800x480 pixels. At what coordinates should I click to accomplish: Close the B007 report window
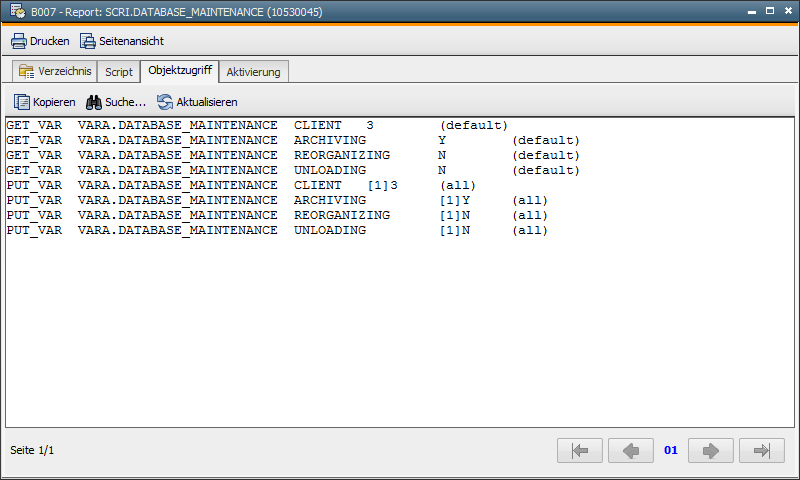point(788,11)
